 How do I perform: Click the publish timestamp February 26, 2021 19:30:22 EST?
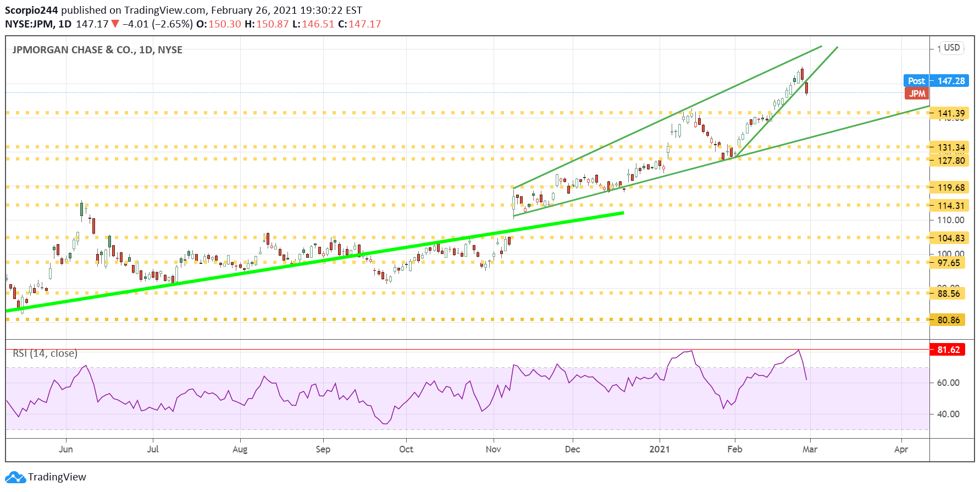click(x=286, y=10)
